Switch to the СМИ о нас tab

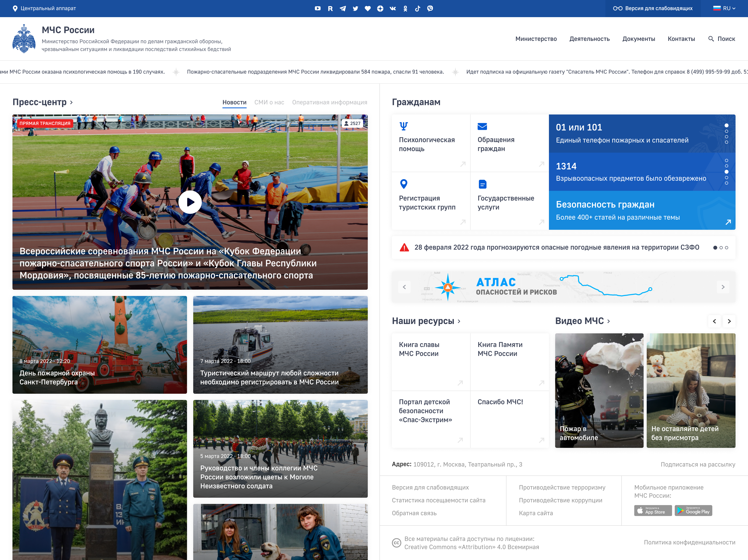(x=269, y=102)
